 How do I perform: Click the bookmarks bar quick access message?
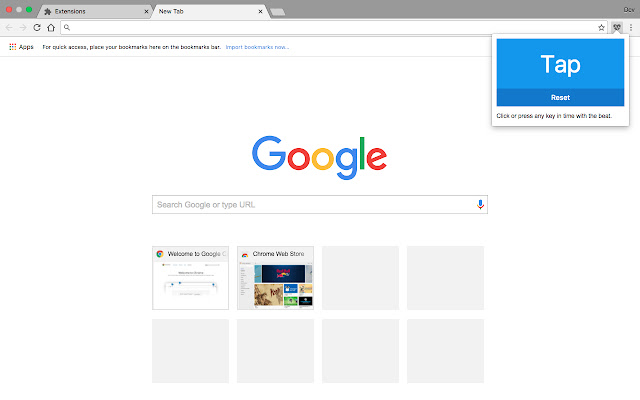pyautogui.click(x=131, y=47)
